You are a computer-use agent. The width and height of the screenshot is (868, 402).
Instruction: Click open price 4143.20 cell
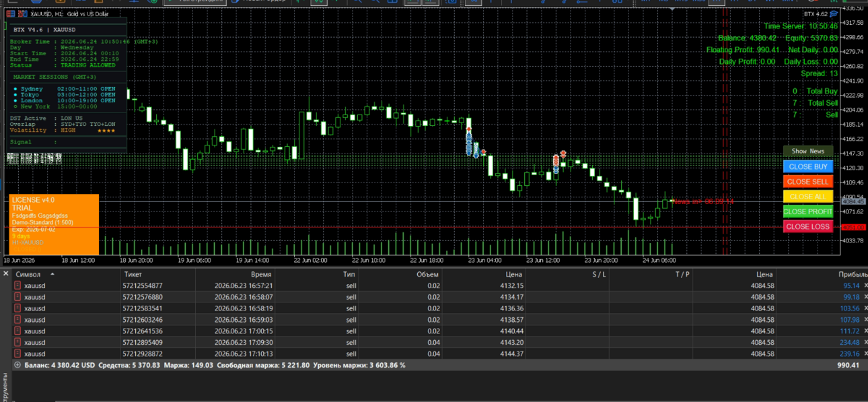click(511, 342)
